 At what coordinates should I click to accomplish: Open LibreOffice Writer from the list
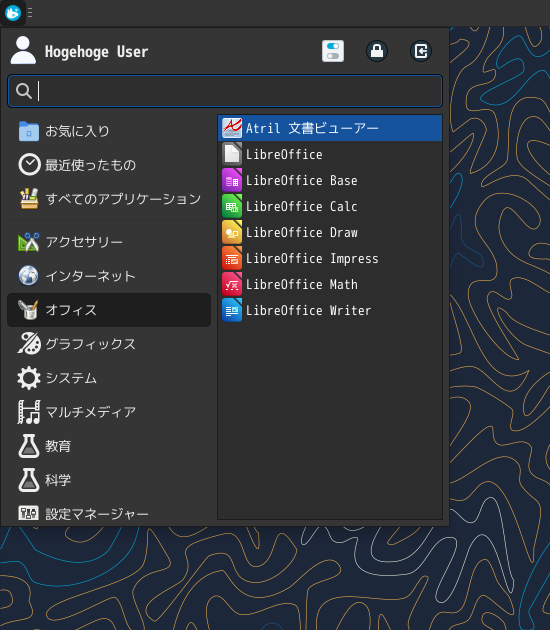[x=329, y=310]
